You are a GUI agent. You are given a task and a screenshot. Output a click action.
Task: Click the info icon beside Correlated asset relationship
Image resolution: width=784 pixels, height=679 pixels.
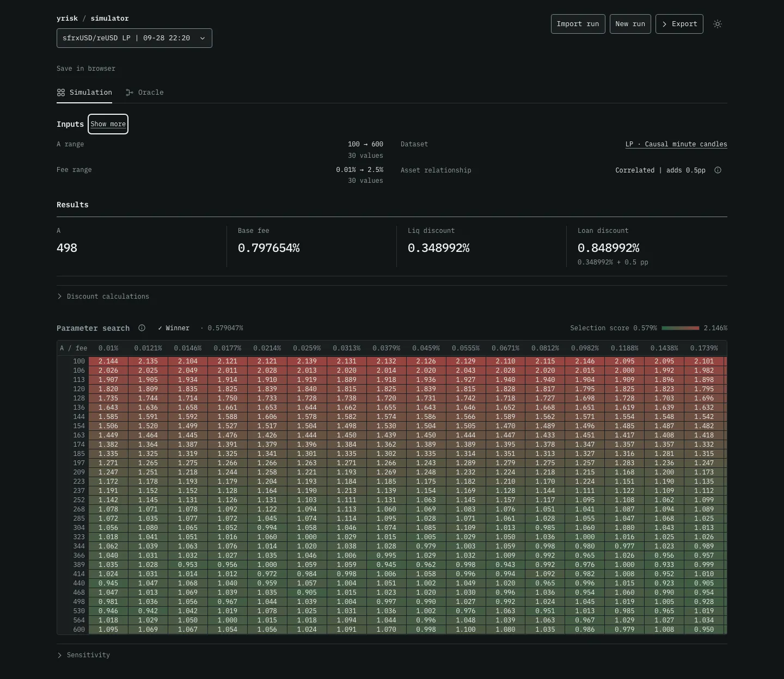tap(718, 170)
